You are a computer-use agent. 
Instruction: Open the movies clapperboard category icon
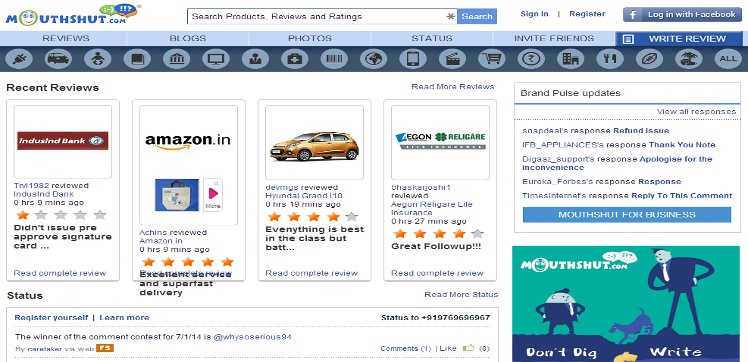point(452,59)
